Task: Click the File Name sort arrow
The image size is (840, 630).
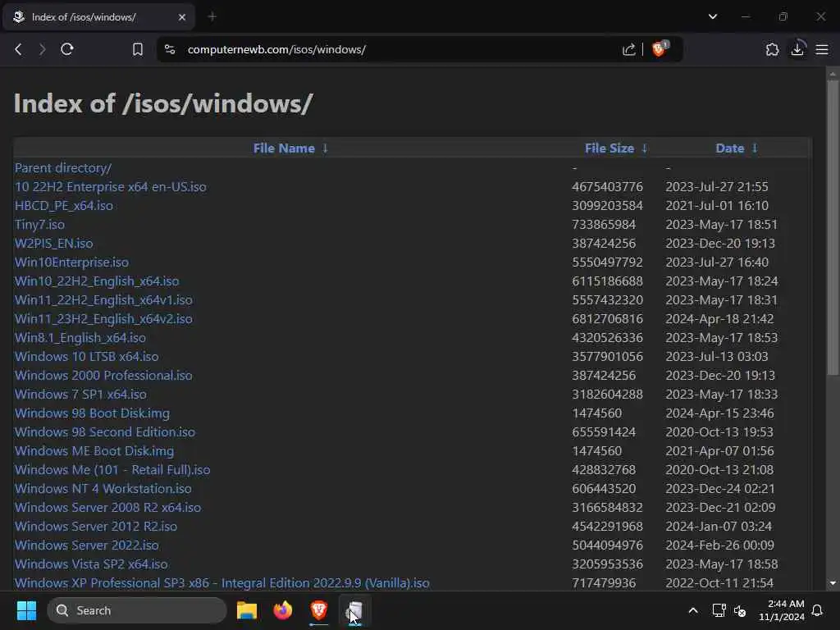Action: coord(325,148)
